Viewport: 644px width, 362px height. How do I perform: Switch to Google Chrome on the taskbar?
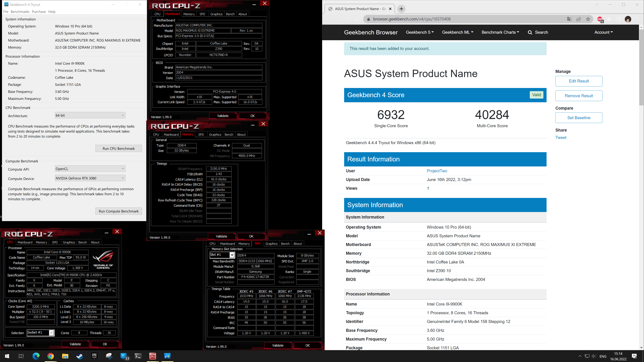coord(50,356)
